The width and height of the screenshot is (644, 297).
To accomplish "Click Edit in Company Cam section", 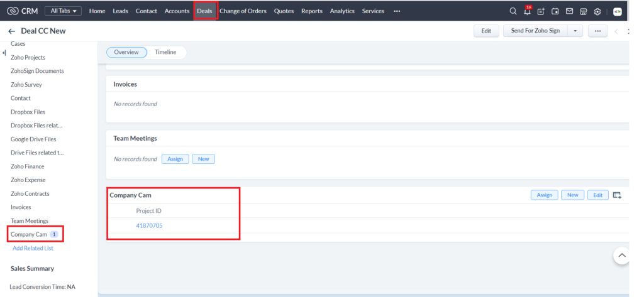I will 598,195.
